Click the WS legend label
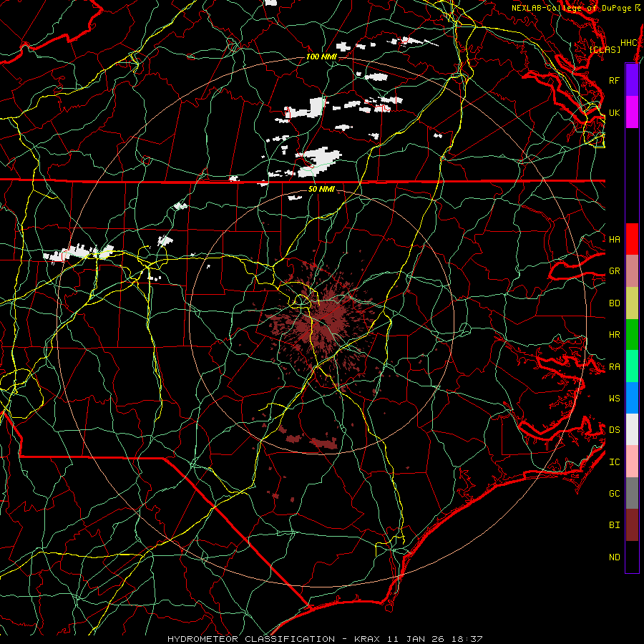Viewport: 644px width, 644px height. coord(615,398)
